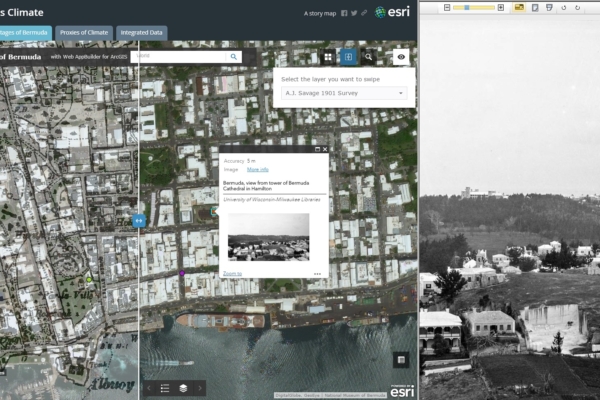Viewport: 600px width, 400px height.
Task: Share story map on Facebook
Action: coord(344,14)
